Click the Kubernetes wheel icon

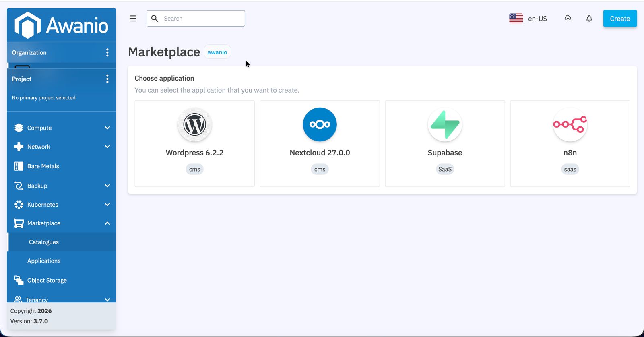tap(19, 205)
